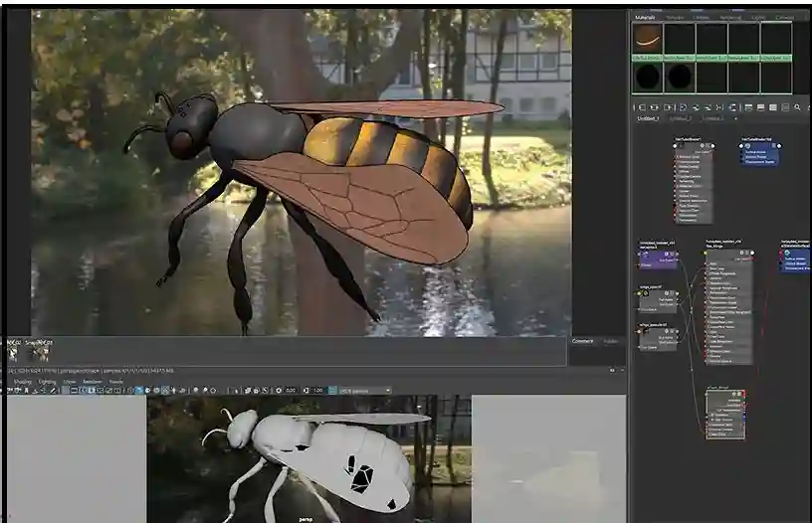Toggle viewport shadows
The height and width of the screenshot is (523, 812).
[x=183, y=391]
